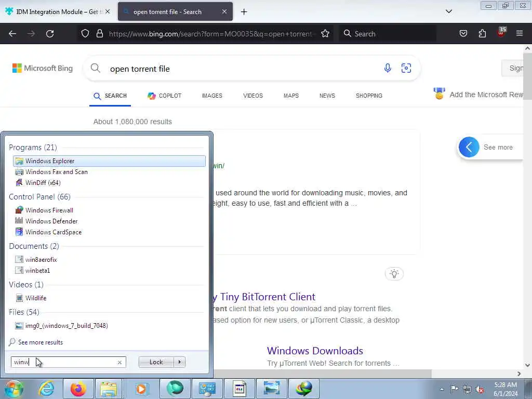Open the Tiny BitTorrent Client result link

[264, 297]
